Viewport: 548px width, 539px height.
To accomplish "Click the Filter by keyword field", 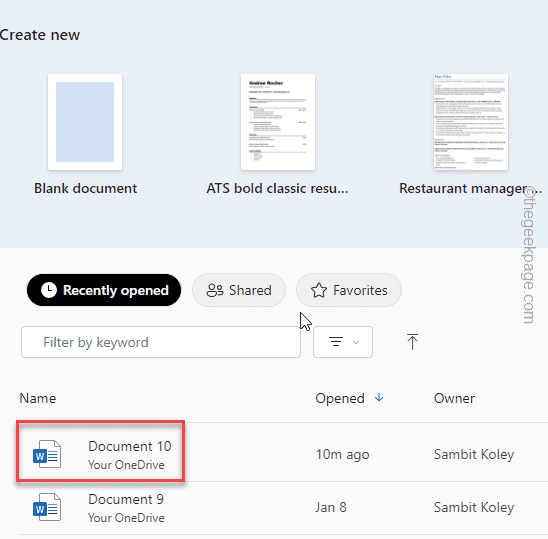I will (x=161, y=342).
